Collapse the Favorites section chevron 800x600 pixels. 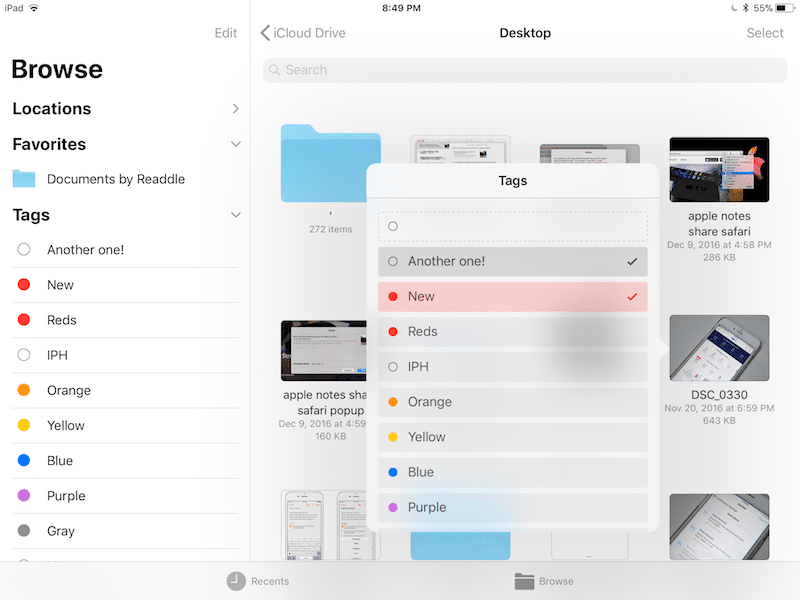click(x=235, y=144)
